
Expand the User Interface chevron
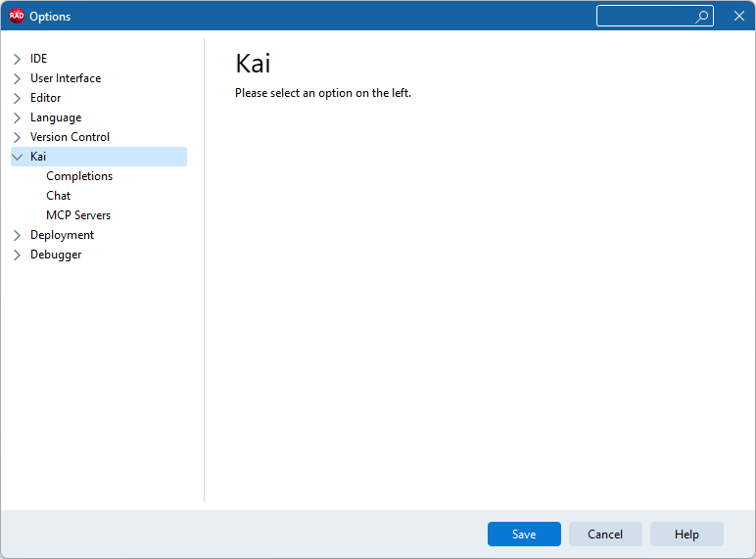tap(17, 78)
